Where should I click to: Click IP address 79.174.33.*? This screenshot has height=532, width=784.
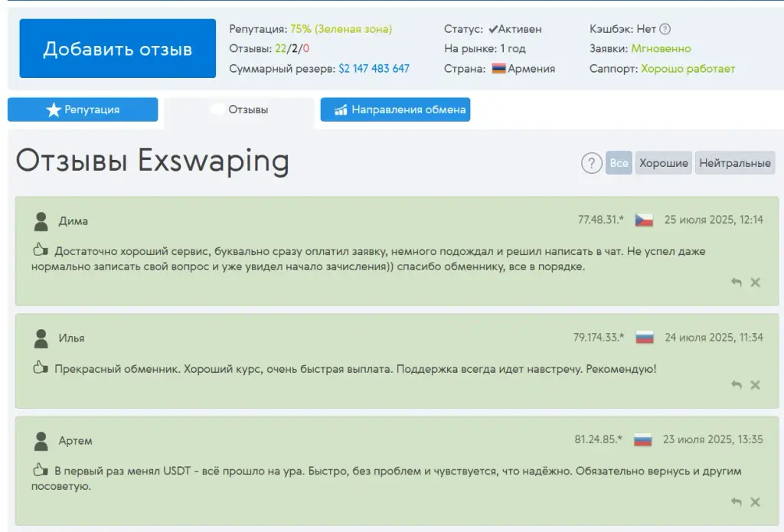click(x=599, y=338)
